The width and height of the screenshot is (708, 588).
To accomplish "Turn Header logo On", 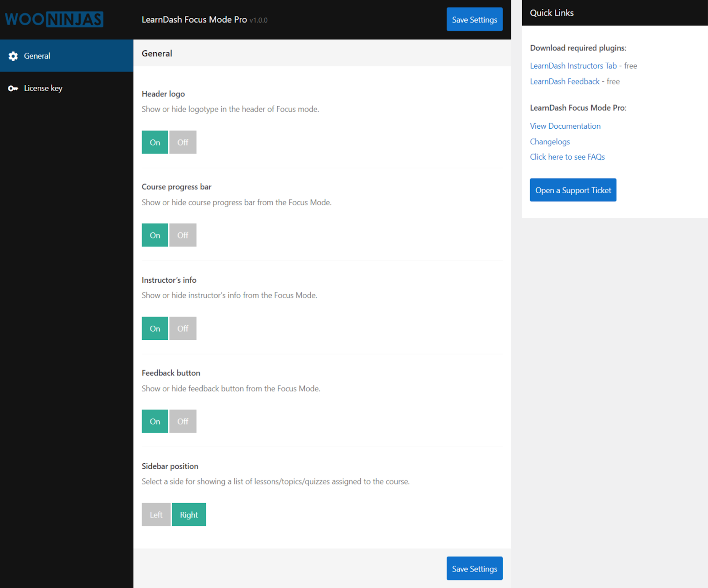I will pyautogui.click(x=155, y=142).
